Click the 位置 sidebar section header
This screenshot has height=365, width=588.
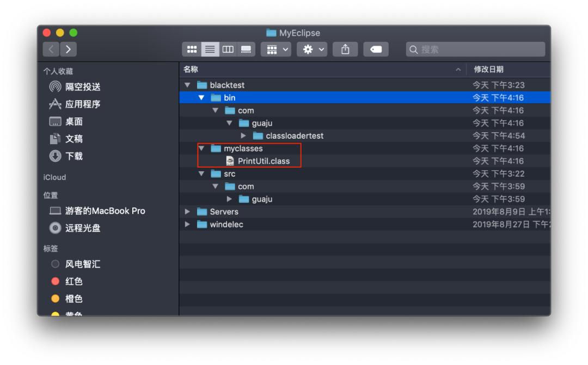[51, 195]
